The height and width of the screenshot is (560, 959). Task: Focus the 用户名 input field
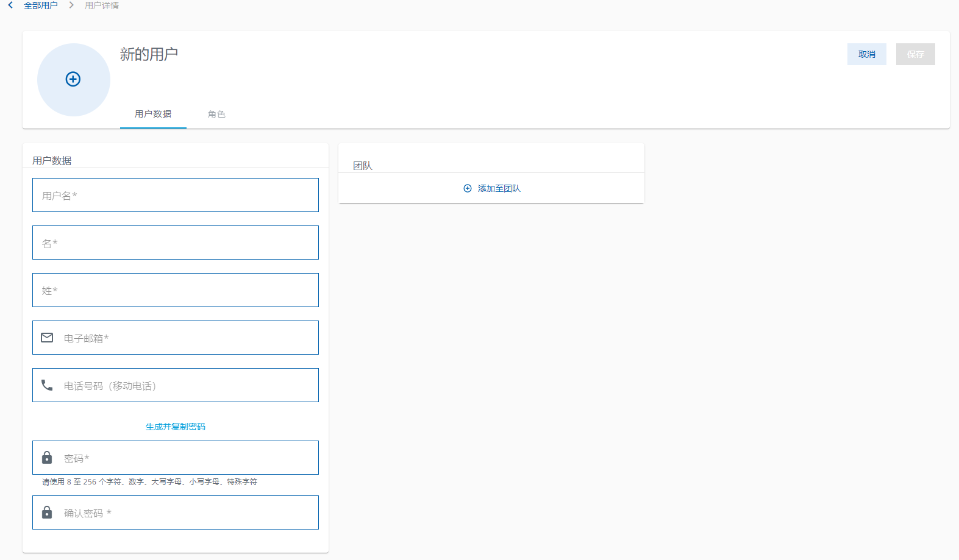click(176, 195)
